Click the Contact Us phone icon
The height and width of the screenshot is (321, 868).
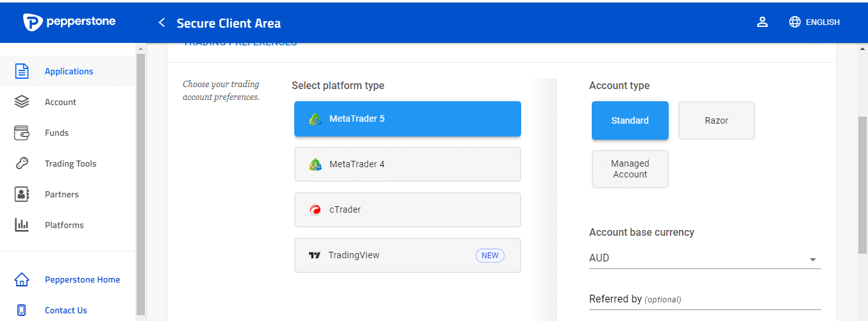coord(22,310)
